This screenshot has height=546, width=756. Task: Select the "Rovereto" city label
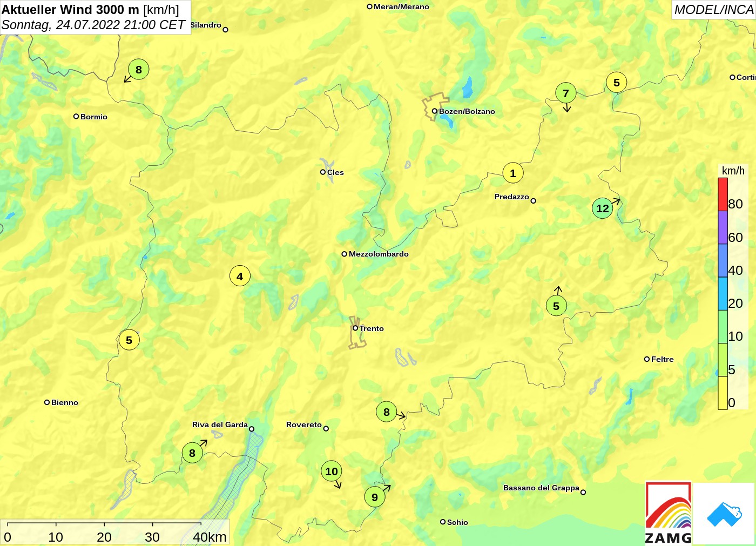coord(304,424)
